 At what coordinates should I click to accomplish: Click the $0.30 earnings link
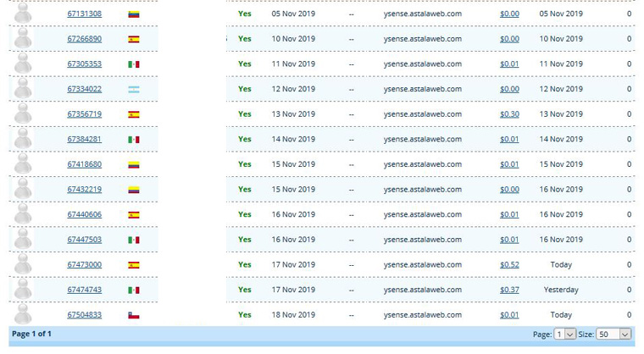pos(509,114)
